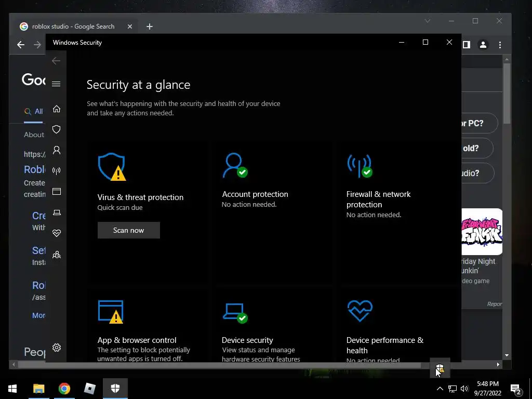Click the Virus & threat protection warning shield tile icon
The width and height of the screenshot is (532, 399).
(112, 167)
